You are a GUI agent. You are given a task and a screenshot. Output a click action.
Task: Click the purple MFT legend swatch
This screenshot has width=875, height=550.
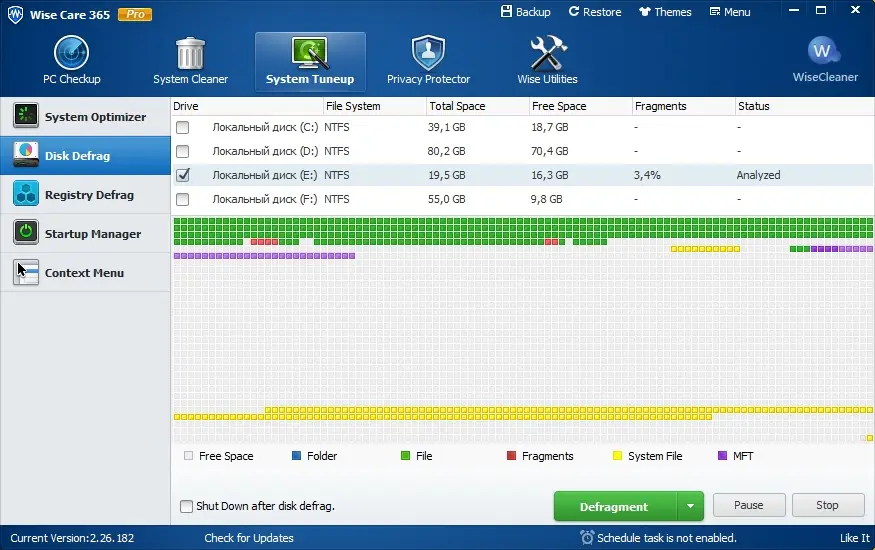[723, 456]
